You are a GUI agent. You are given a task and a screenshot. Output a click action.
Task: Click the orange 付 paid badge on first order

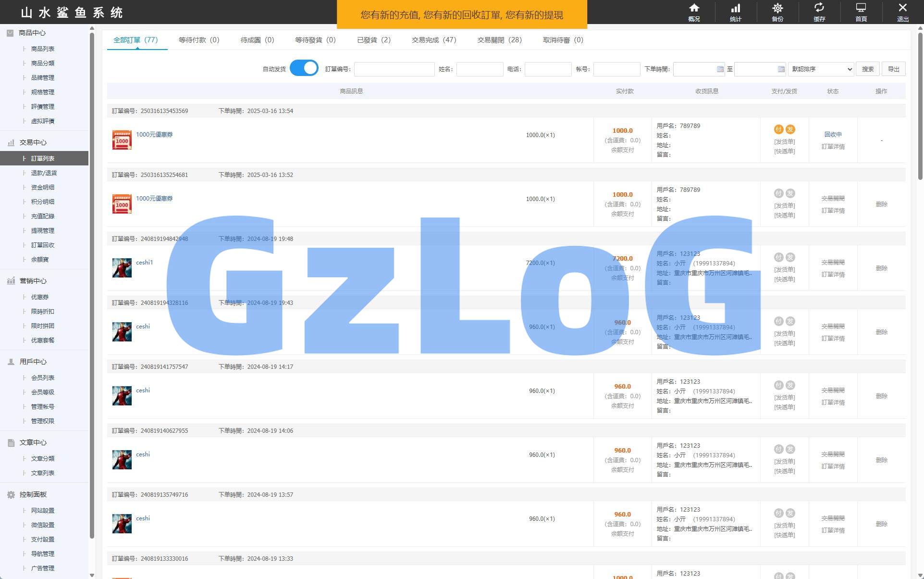click(x=778, y=129)
